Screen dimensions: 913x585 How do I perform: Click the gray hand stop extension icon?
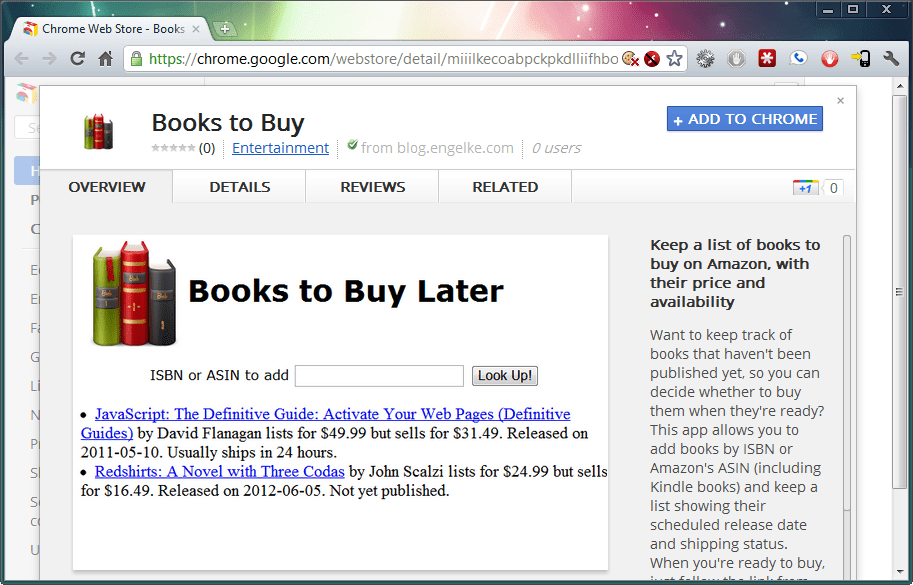735,59
